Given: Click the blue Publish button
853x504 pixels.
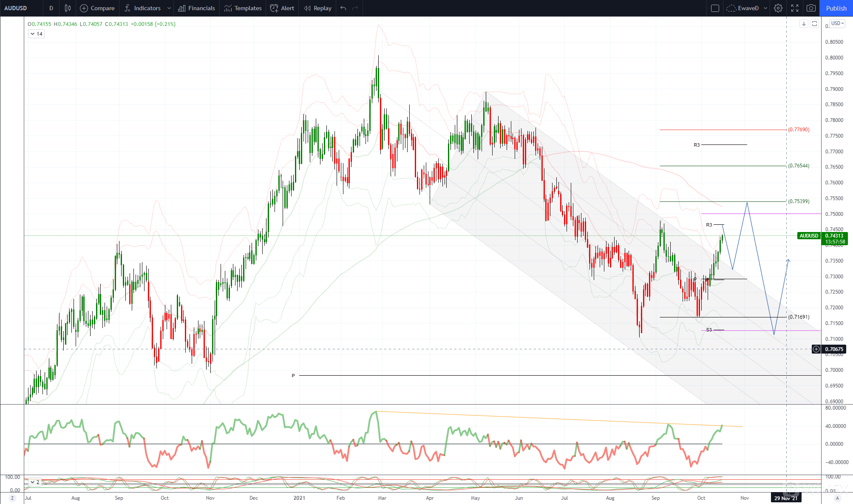Looking at the screenshot, I should point(836,8).
